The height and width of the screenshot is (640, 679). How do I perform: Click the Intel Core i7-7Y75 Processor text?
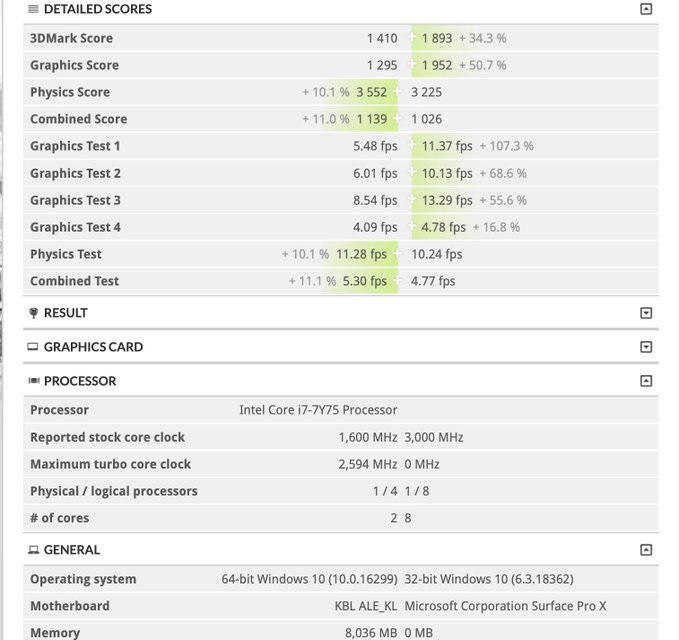click(318, 410)
